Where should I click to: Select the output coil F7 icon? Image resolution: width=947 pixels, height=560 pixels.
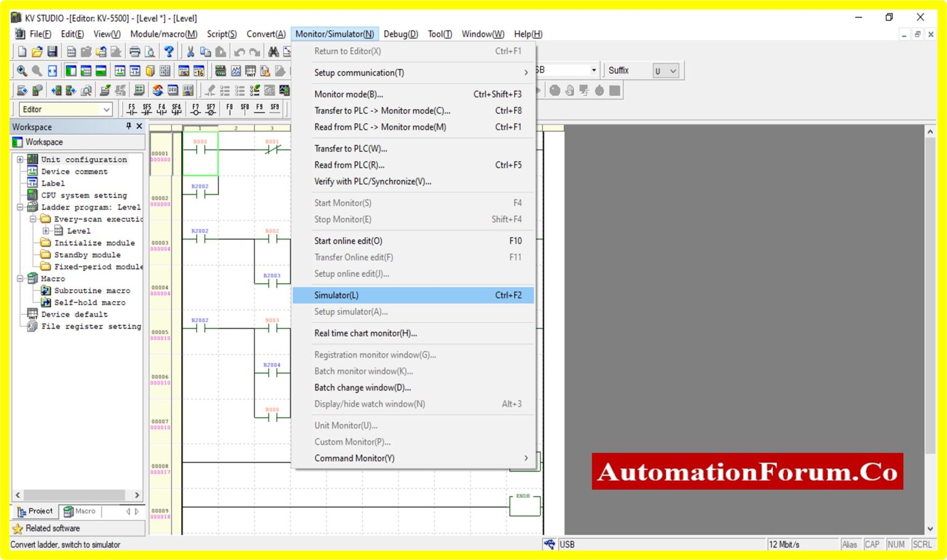195,110
